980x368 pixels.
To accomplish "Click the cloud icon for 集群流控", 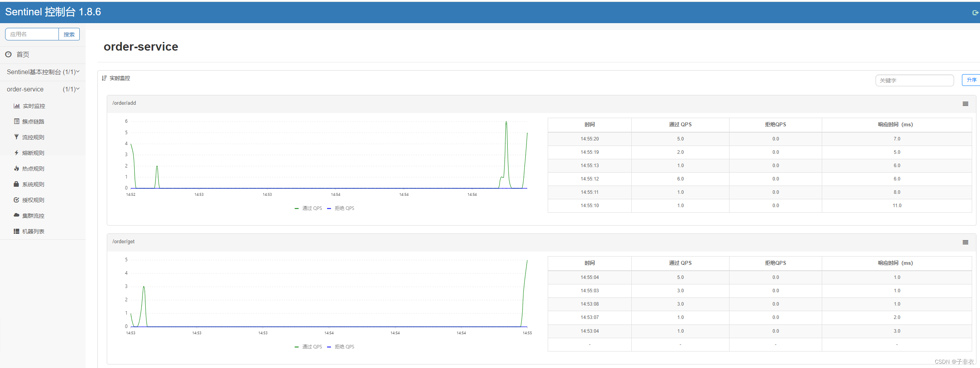I will click(16, 215).
